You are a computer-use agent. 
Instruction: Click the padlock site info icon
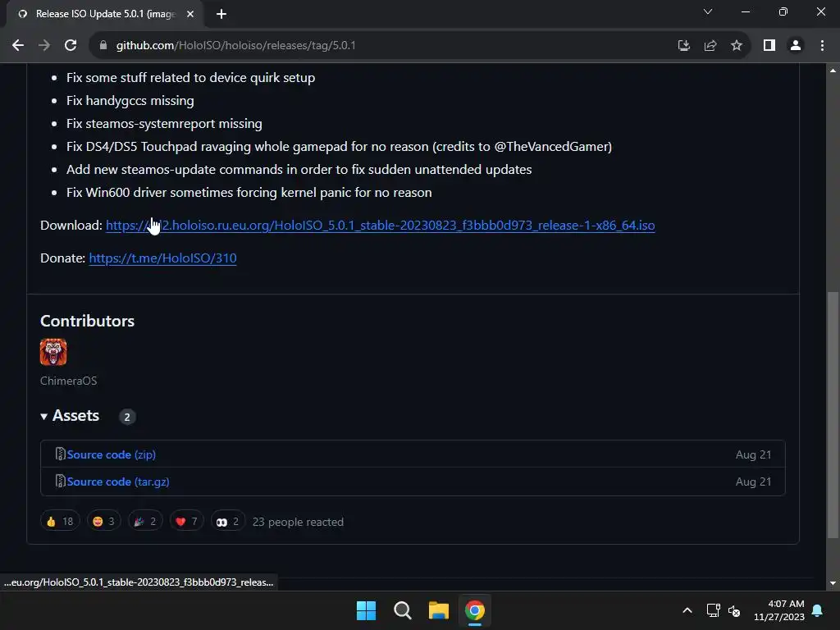(103, 46)
